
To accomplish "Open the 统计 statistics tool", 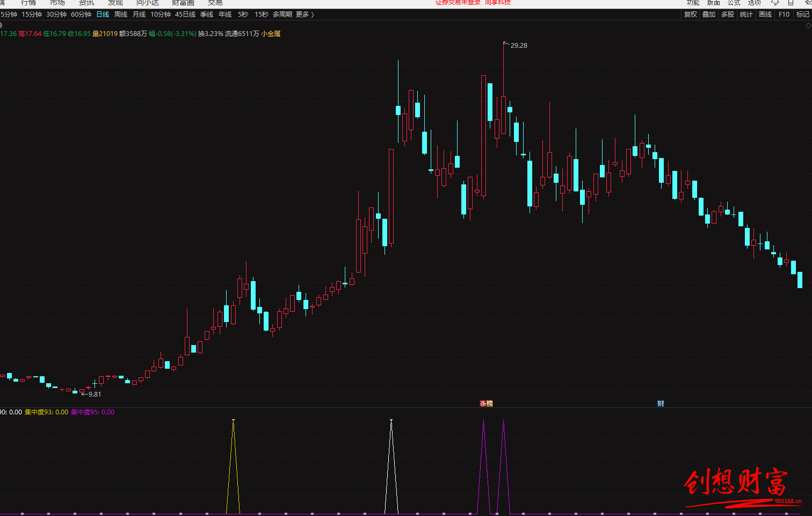I will tap(746, 15).
